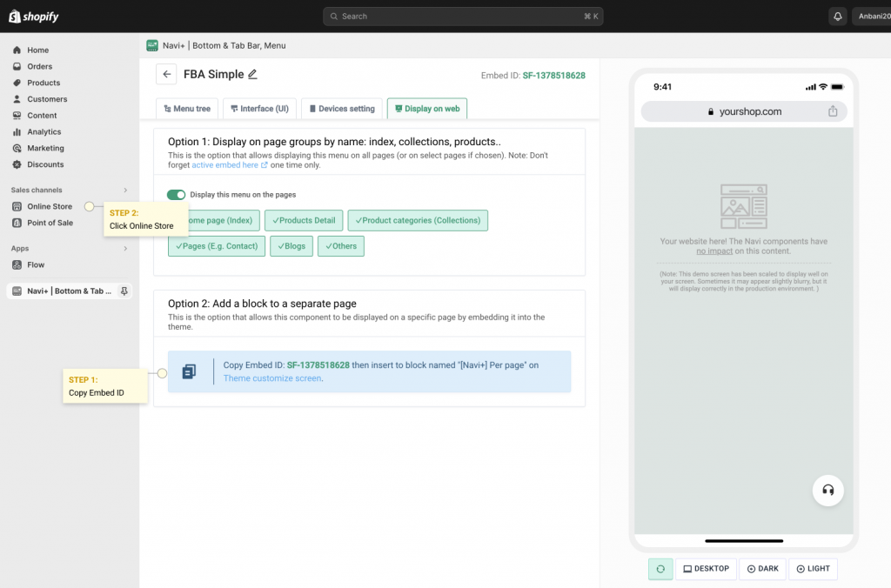
Task: Click the pin icon next to Navi+ app
Action: click(x=124, y=291)
